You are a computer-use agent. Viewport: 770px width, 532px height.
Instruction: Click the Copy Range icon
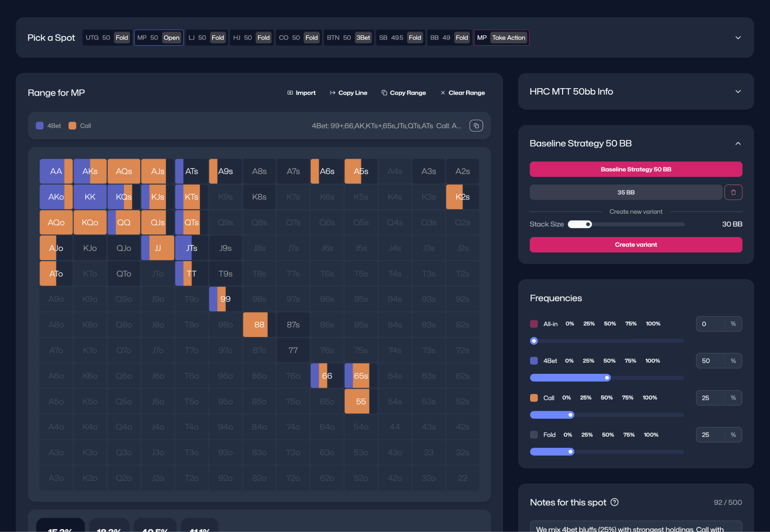pos(384,93)
